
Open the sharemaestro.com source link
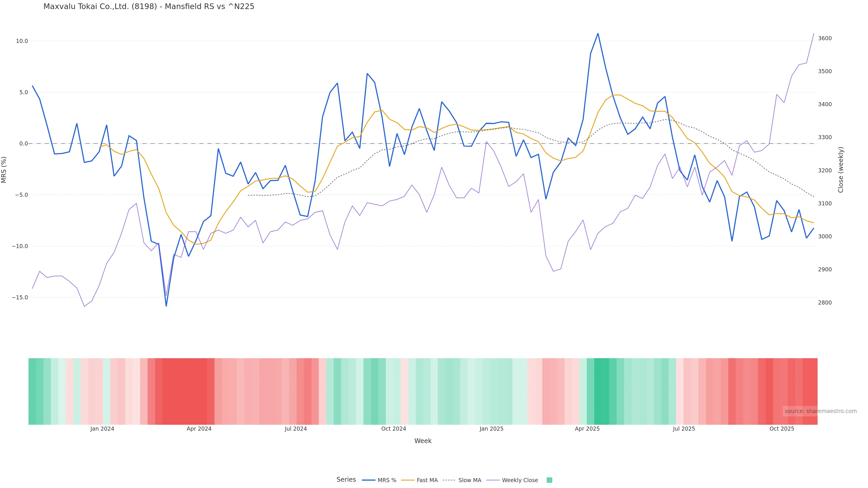coord(820,411)
